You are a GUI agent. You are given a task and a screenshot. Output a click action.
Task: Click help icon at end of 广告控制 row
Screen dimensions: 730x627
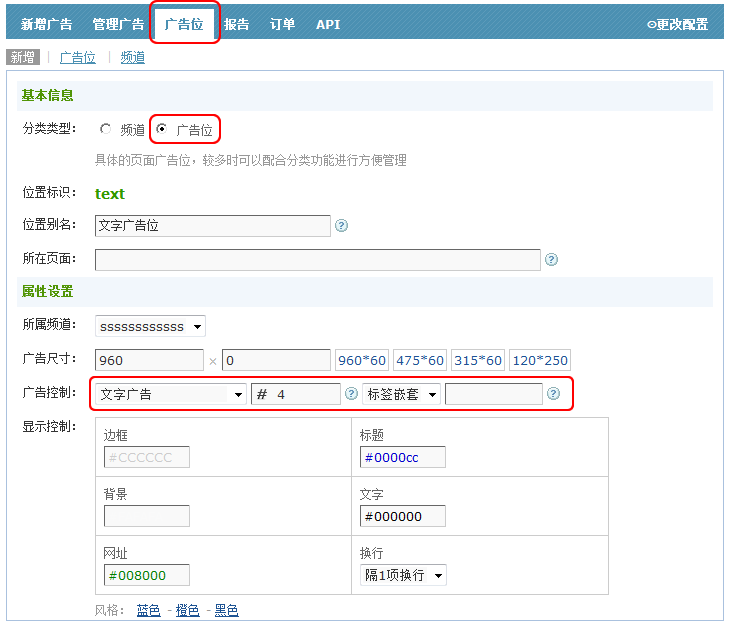pos(553,394)
